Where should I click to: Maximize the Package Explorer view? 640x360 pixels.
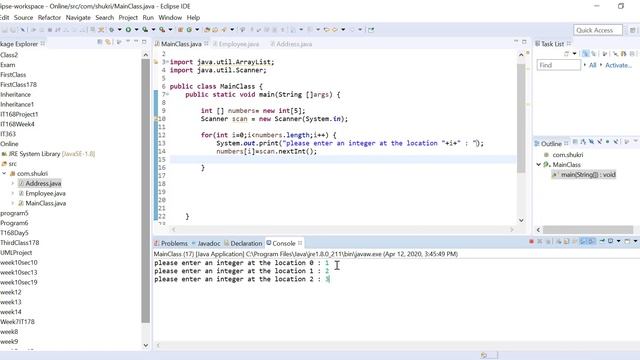144,42
